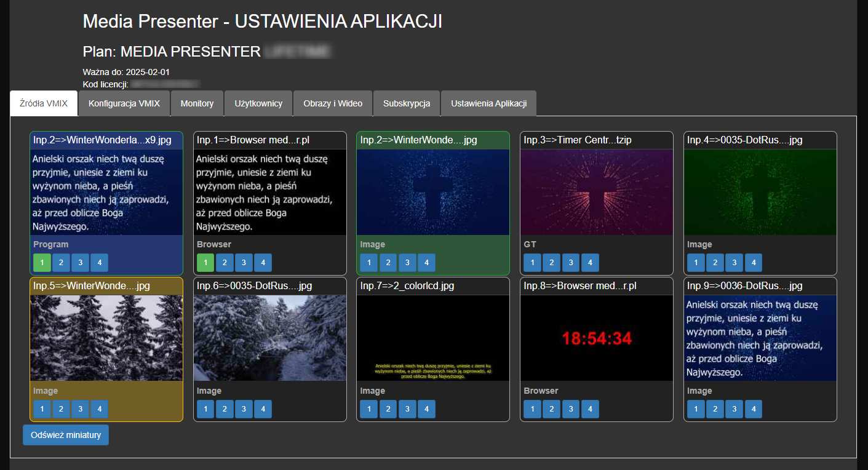
Task: Select the Inp.3 Timer pink cross thumbnail
Action: click(596, 192)
